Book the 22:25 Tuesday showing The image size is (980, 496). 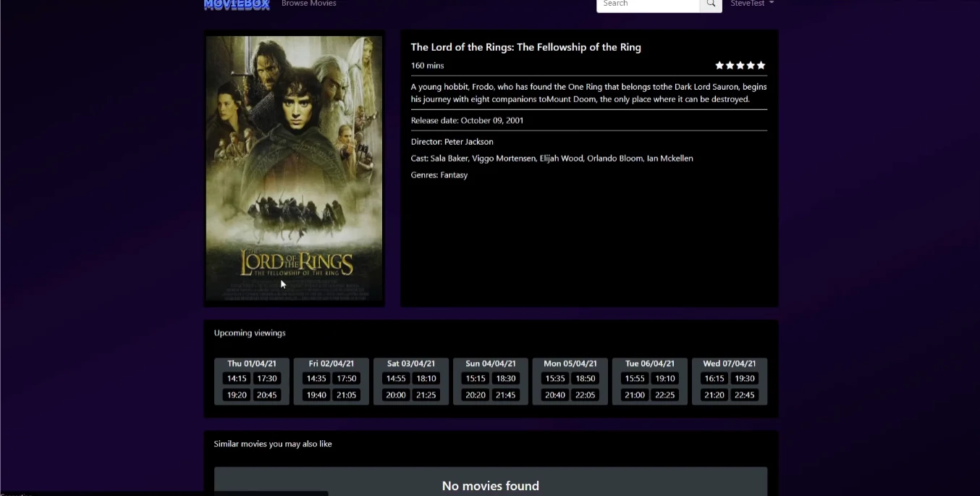click(x=665, y=395)
